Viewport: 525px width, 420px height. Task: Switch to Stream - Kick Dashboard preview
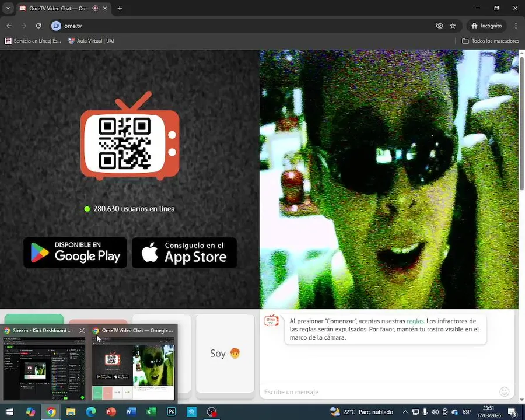point(44,368)
